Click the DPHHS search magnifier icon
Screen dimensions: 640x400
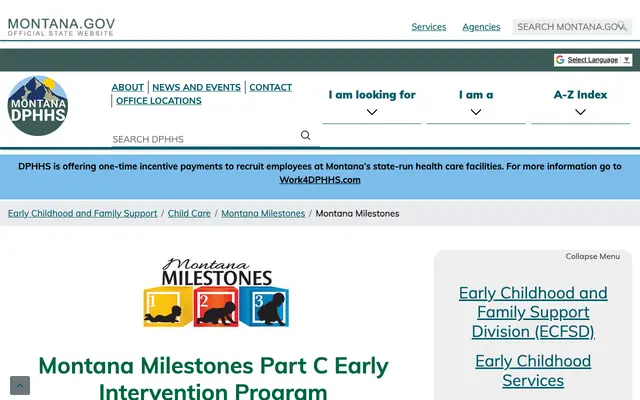305,136
